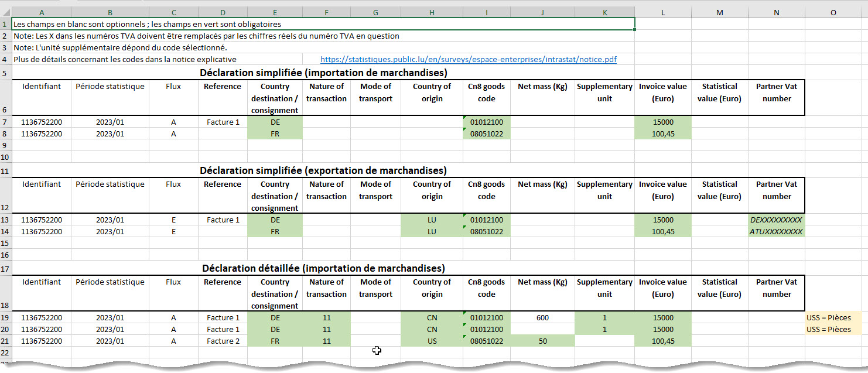Select '01012100' goods code in row 7

486,122
